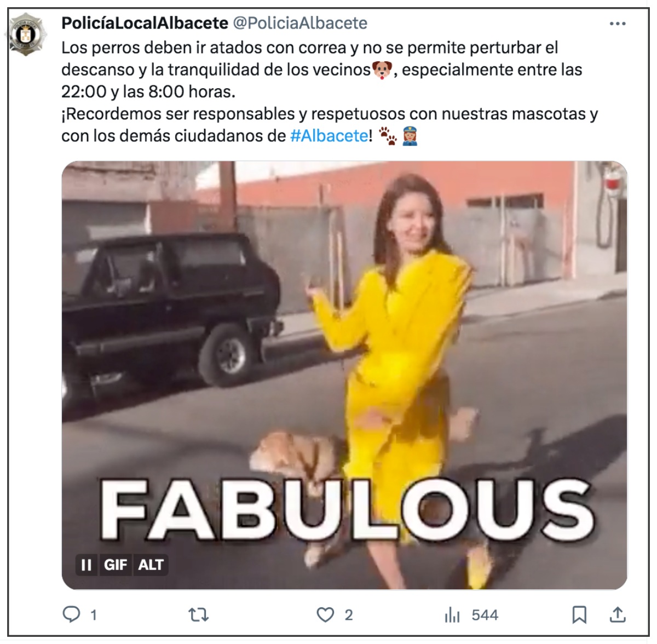Like the tweet with heart icon
Screen dimensions: 657x644
point(325,615)
